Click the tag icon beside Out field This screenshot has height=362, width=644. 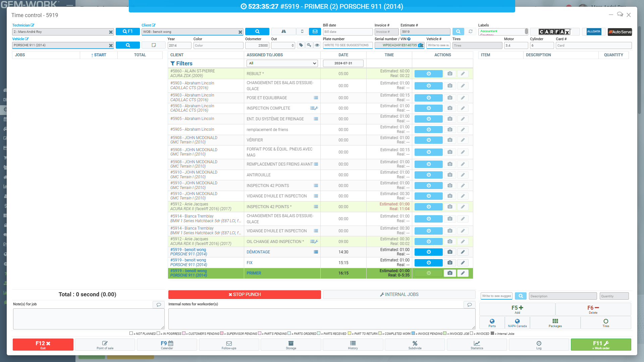click(x=301, y=45)
